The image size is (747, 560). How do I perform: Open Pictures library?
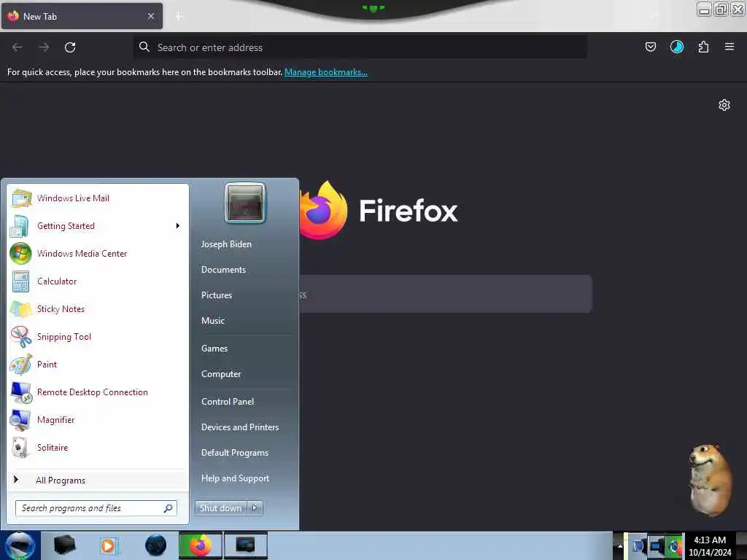coord(216,295)
